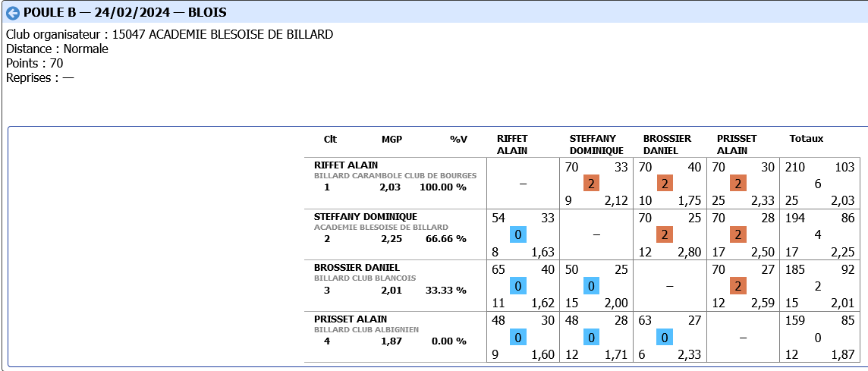Screen dimensions: 868x371
Task: Click score 54 in Steffany row
Action: (x=498, y=219)
